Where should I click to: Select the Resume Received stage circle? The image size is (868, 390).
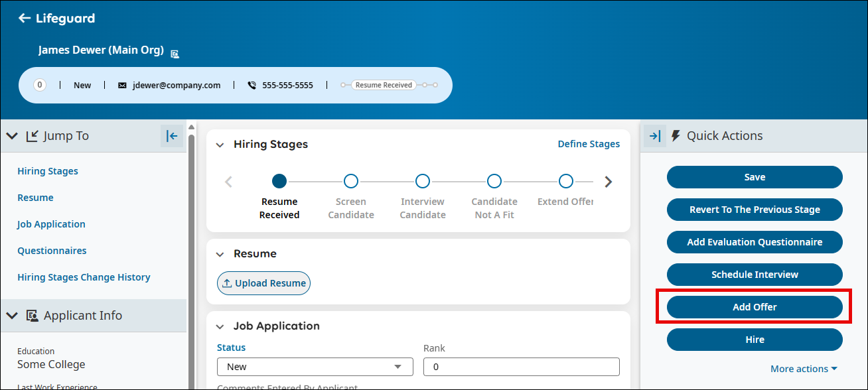coord(279,181)
